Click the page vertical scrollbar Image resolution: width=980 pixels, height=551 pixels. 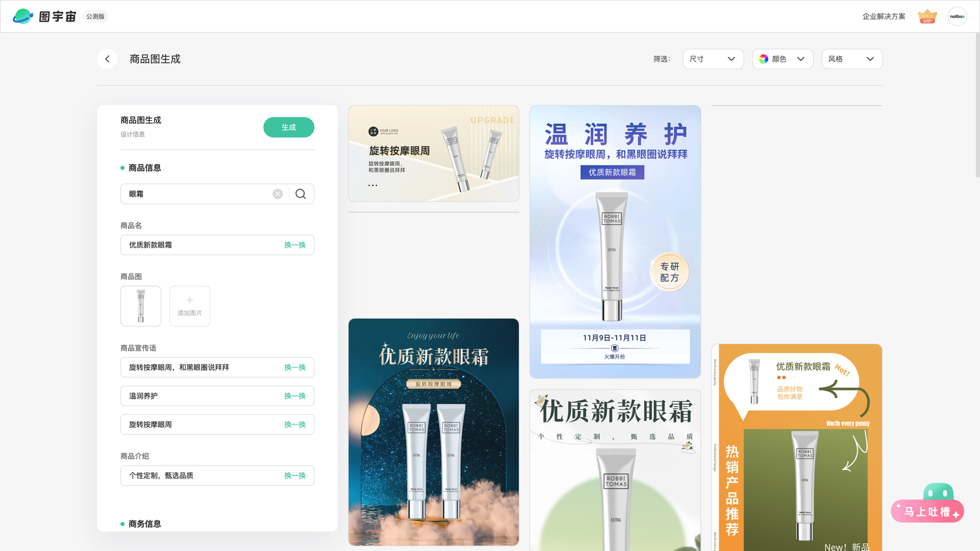[977, 104]
